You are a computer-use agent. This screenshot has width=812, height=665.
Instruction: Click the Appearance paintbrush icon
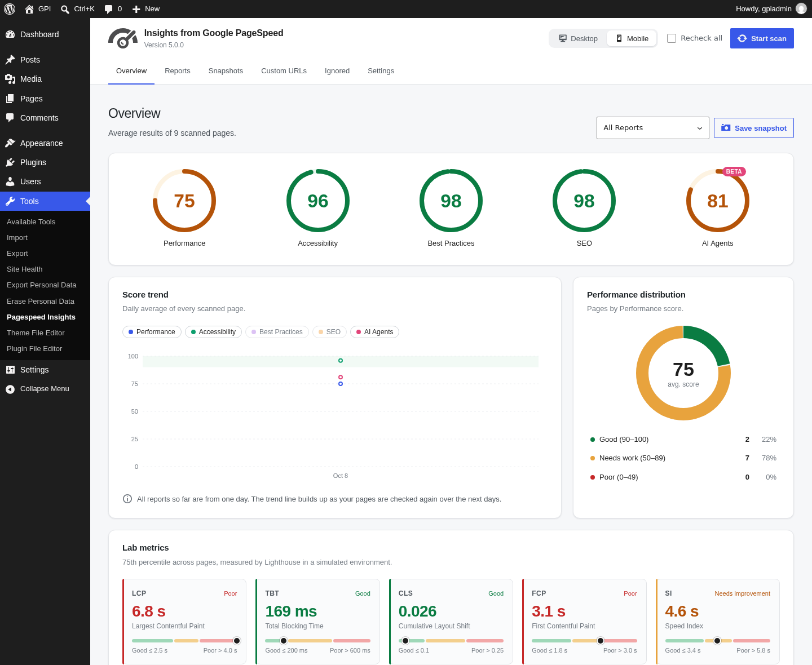point(10,143)
